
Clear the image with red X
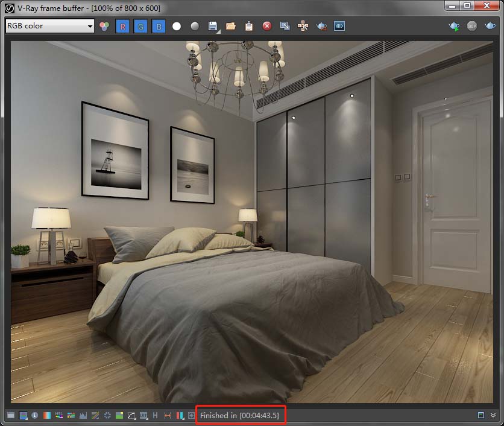[x=266, y=26]
